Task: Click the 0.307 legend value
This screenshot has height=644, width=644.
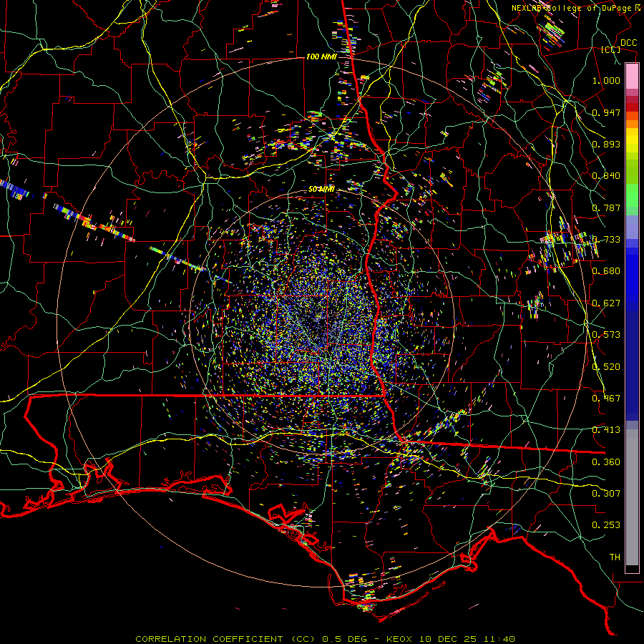Action: click(x=606, y=494)
